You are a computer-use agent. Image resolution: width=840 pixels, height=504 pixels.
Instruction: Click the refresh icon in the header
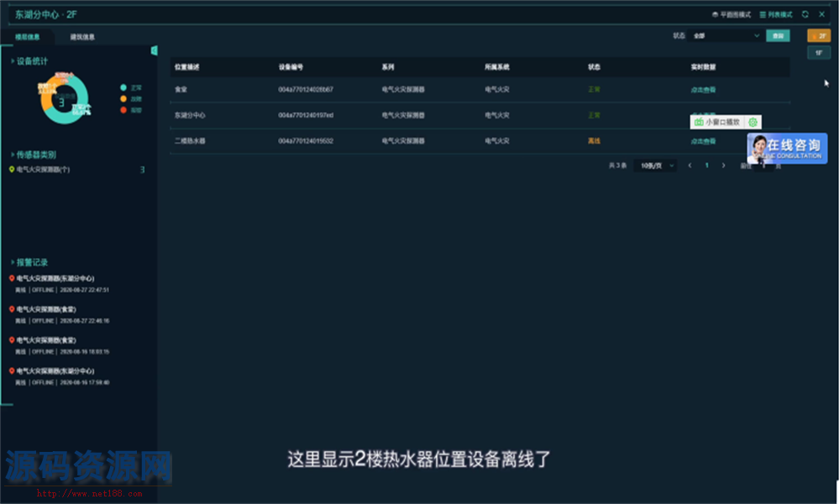806,14
